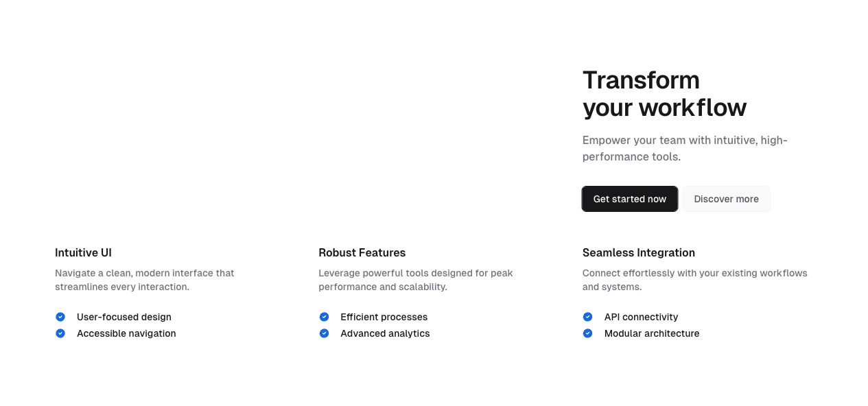Expand the Seamless Integration section
This screenshot has width=868, height=406.
[x=638, y=252]
